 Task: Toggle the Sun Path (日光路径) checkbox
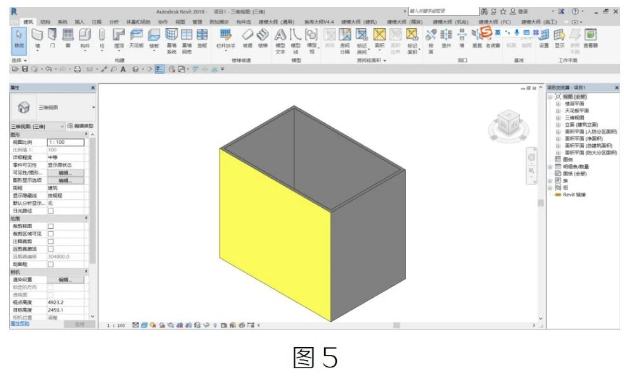pyautogui.click(x=51, y=211)
